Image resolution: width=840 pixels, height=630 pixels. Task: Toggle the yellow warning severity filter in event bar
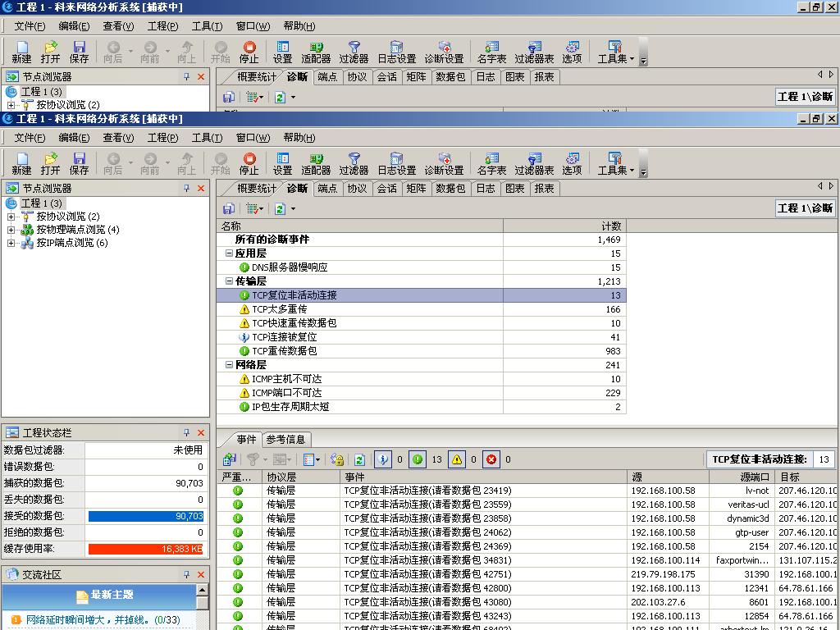[x=457, y=459]
